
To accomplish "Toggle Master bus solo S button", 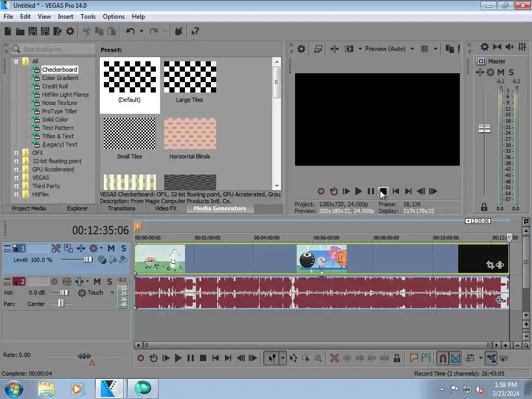I will coord(511,72).
